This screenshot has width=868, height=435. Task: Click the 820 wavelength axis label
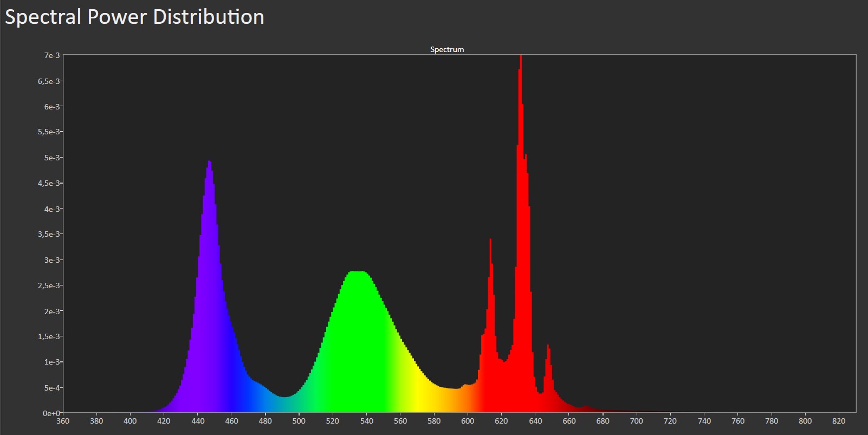839,421
